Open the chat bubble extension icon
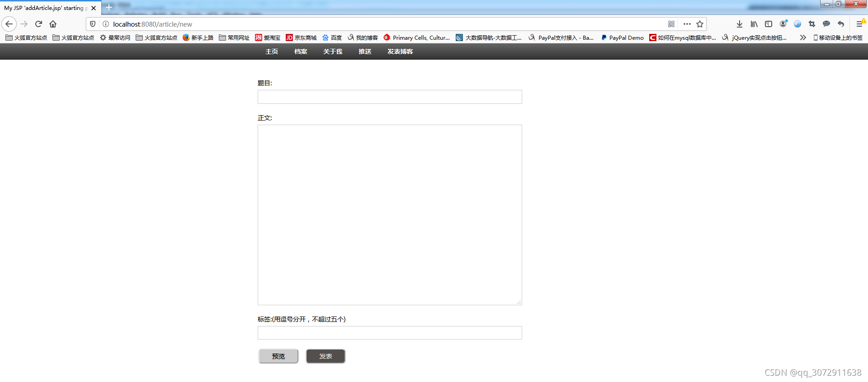Image resolution: width=868 pixels, height=382 pixels. [x=826, y=24]
